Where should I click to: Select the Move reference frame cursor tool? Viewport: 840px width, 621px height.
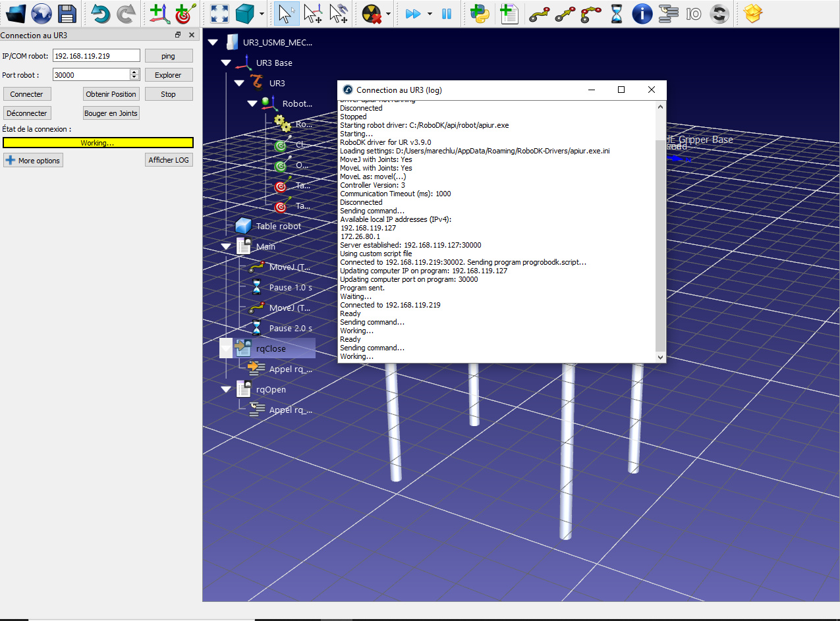(312, 13)
